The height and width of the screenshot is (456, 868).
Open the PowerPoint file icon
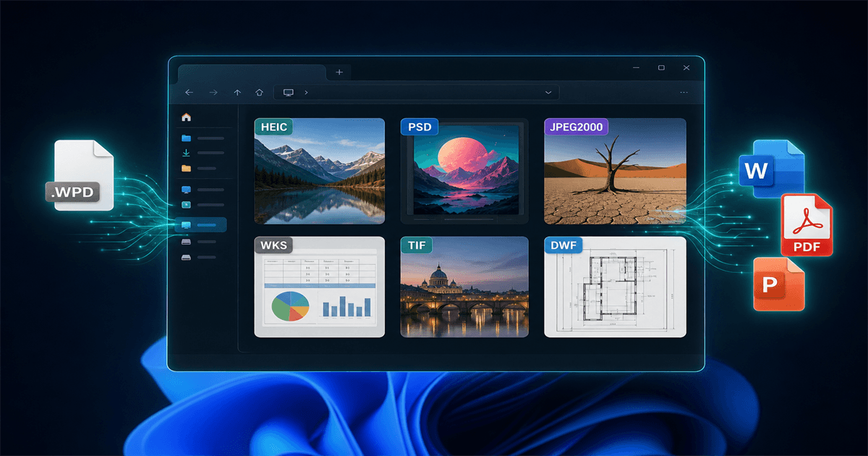(779, 284)
